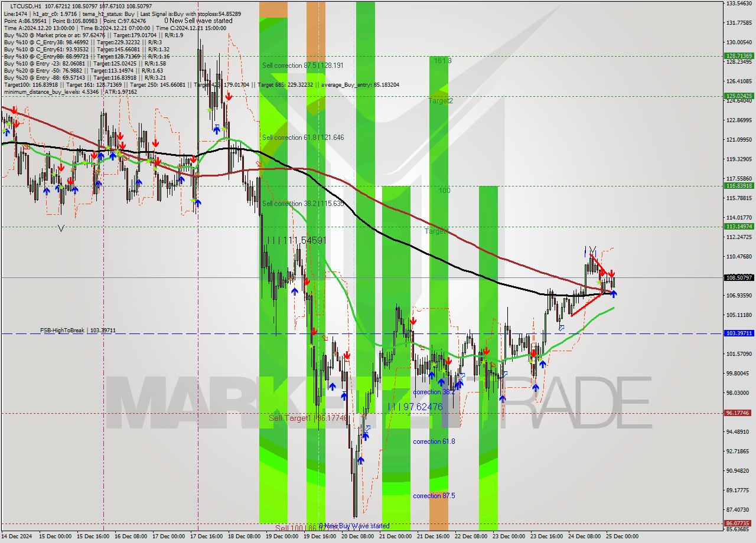Click the '18 Dec 08:00' time axis label

tap(245, 537)
